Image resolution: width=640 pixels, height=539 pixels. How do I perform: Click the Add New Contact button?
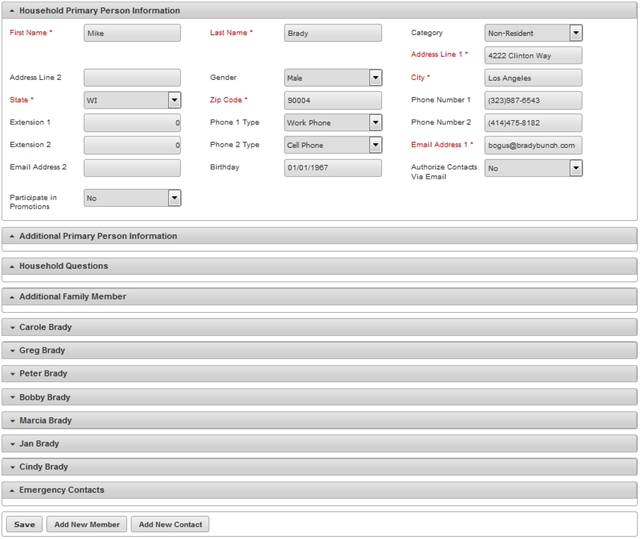tap(170, 524)
